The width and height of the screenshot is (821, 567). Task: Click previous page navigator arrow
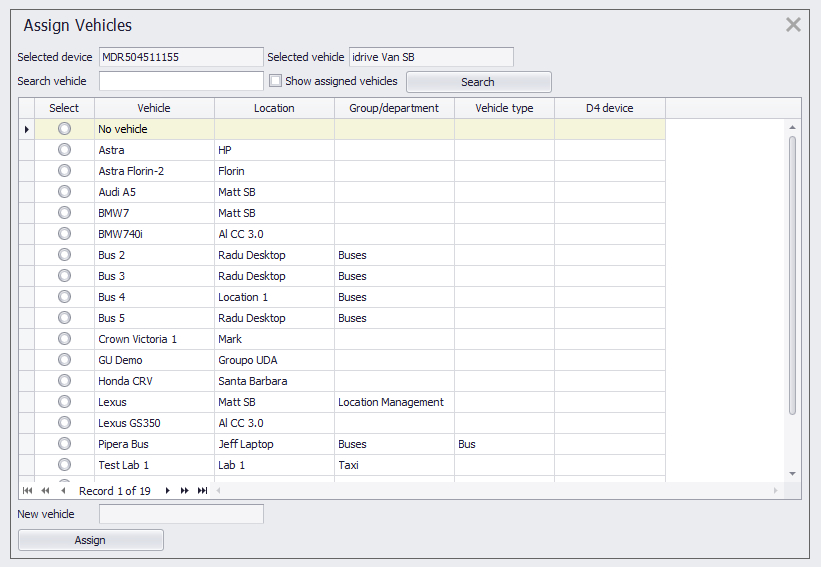tap(45, 491)
